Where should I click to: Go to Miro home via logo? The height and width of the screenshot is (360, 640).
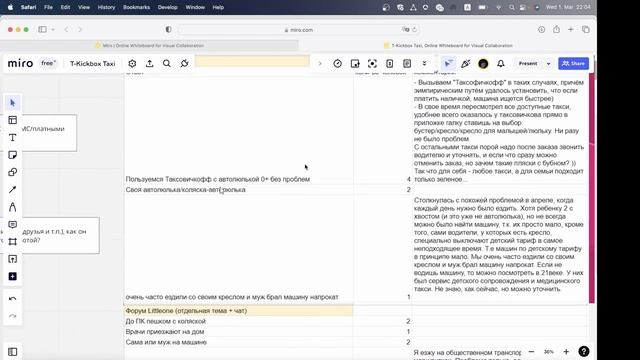coord(20,64)
